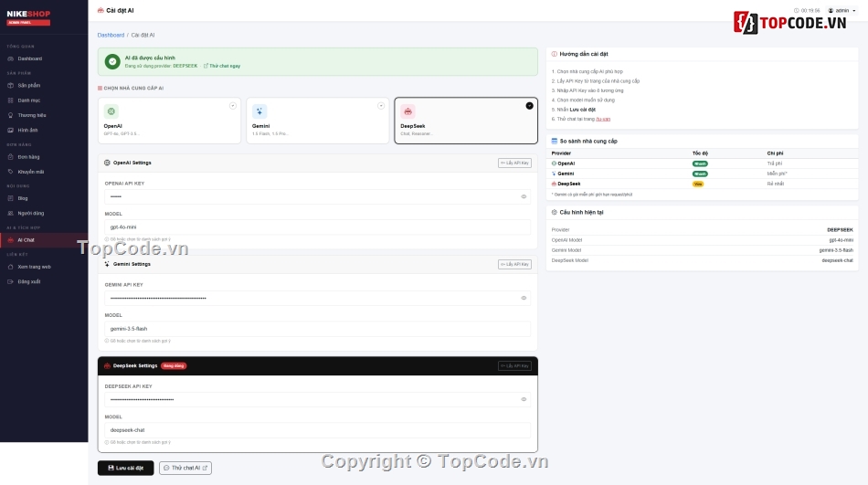
Task: Open the Gemini model suggestion field
Action: 318,328
